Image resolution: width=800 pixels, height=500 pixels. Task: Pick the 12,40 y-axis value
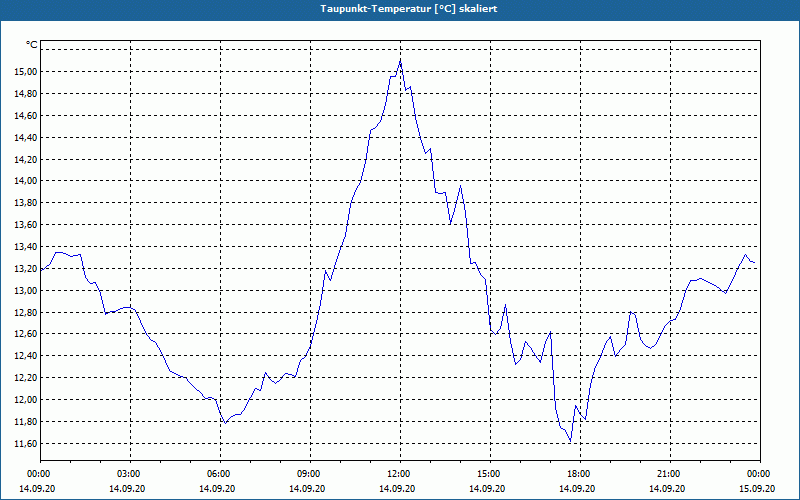(27, 356)
